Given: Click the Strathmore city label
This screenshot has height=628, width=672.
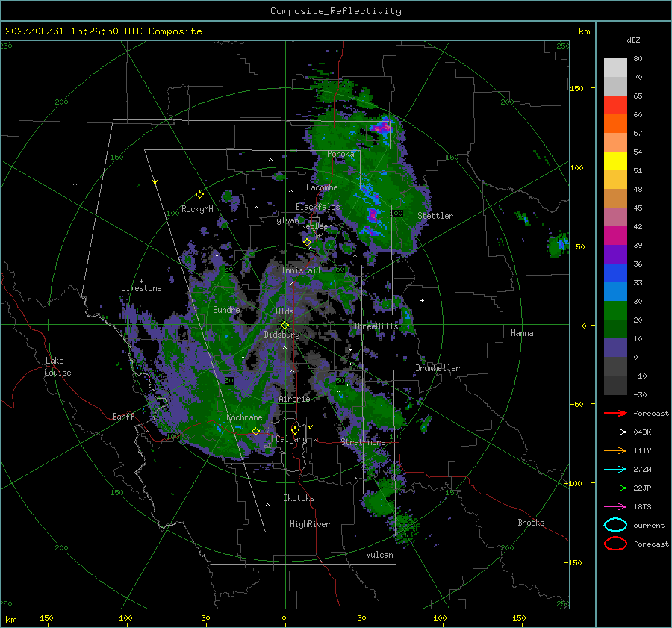Looking at the screenshot, I should (x=363, y=442).
